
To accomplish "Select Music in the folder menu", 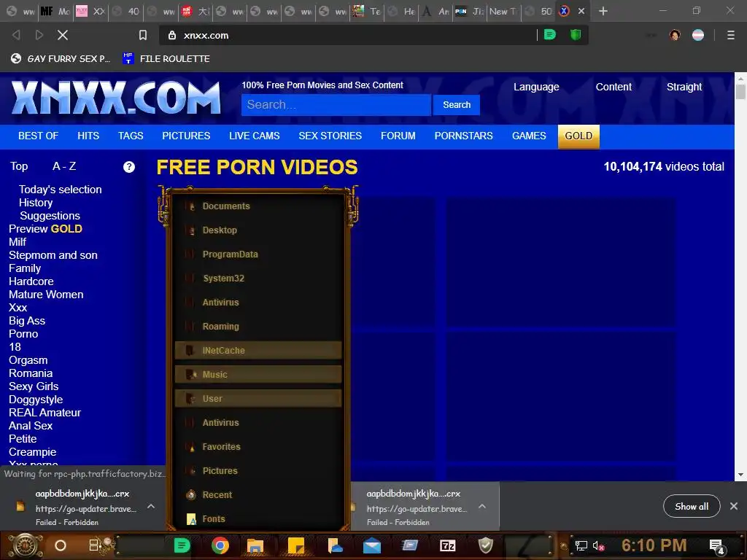I will click(258, 374).
